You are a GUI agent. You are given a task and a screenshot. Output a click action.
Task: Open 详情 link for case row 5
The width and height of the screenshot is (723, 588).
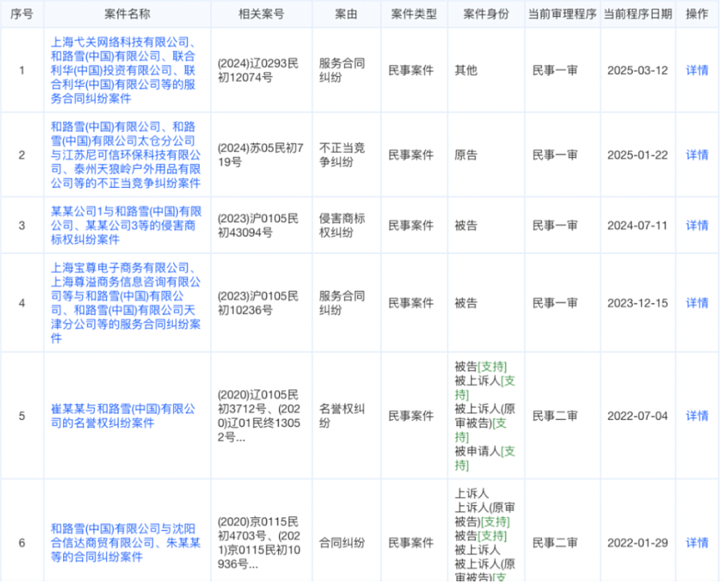click(697, 416)
